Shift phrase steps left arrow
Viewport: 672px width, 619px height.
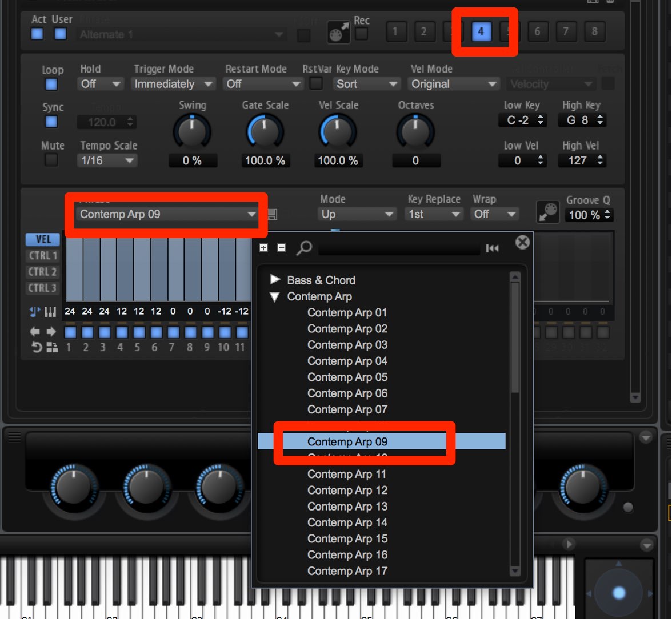35,332
